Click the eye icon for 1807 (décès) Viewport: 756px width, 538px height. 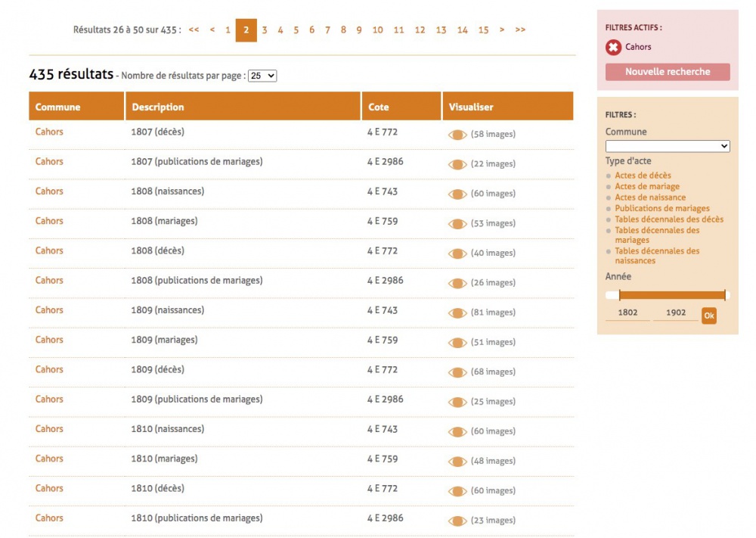[x=457, y=135]
